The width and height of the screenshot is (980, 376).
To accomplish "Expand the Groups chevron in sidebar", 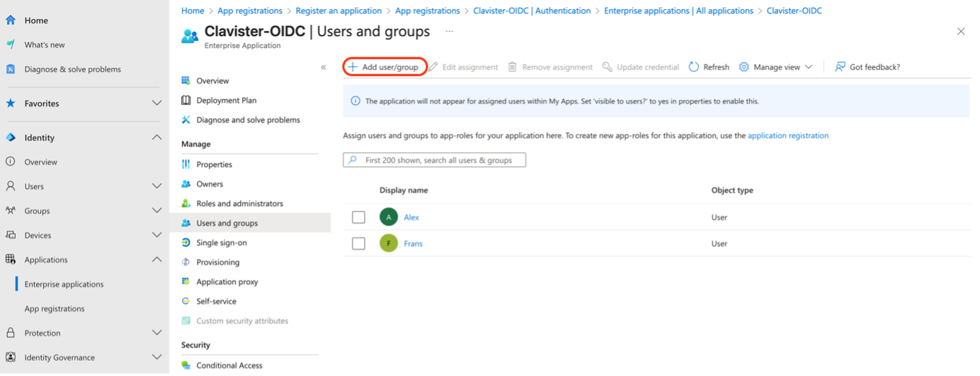I will pyautogui.click(x=157, y=210).
